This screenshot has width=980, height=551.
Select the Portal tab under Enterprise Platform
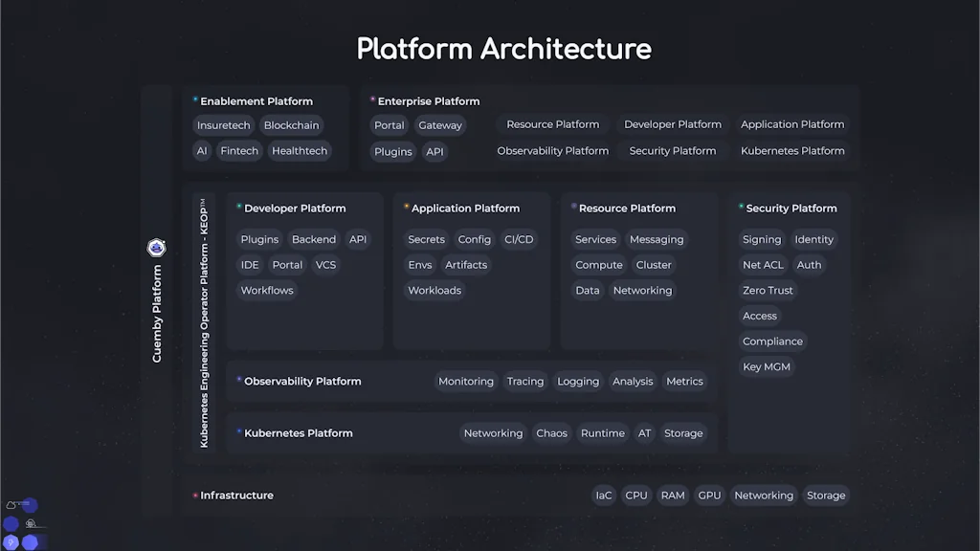[389, 124]
